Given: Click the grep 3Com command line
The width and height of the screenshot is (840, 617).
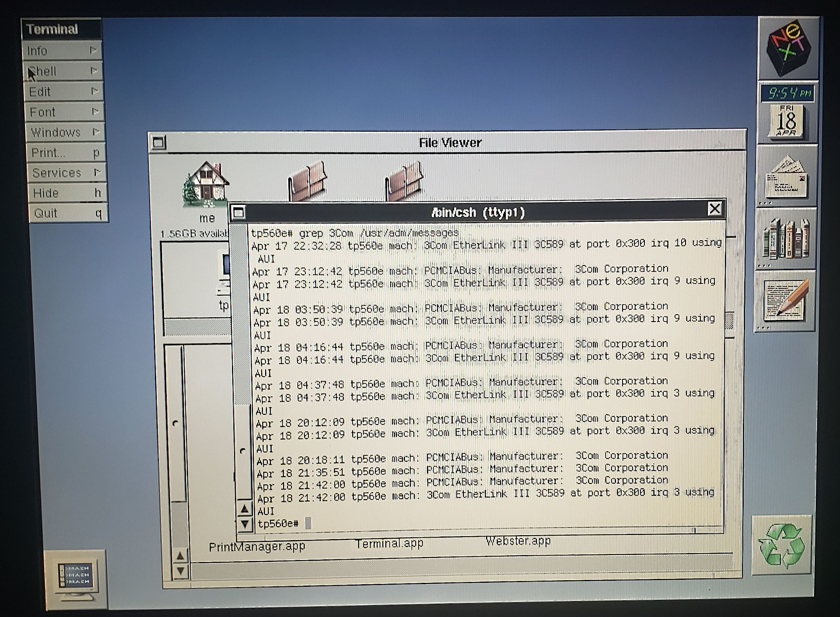Looking at the screenshot, I should click(x=355, y=233).
